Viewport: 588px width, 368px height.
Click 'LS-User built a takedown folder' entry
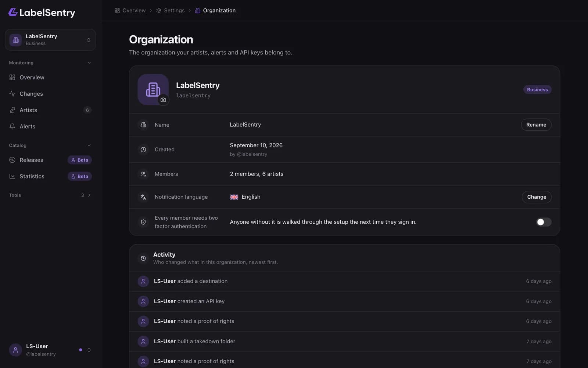click(x=345, y=342)
